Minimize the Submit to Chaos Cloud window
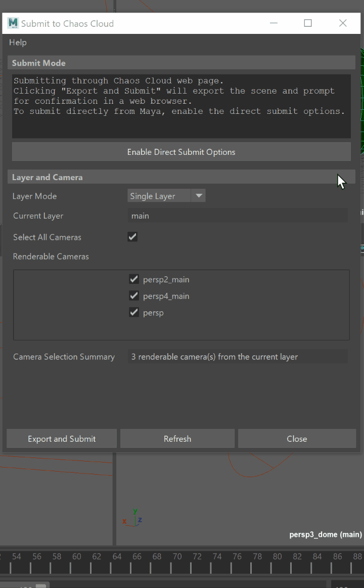Screen dimensions: 364x588 click(274, 23)
